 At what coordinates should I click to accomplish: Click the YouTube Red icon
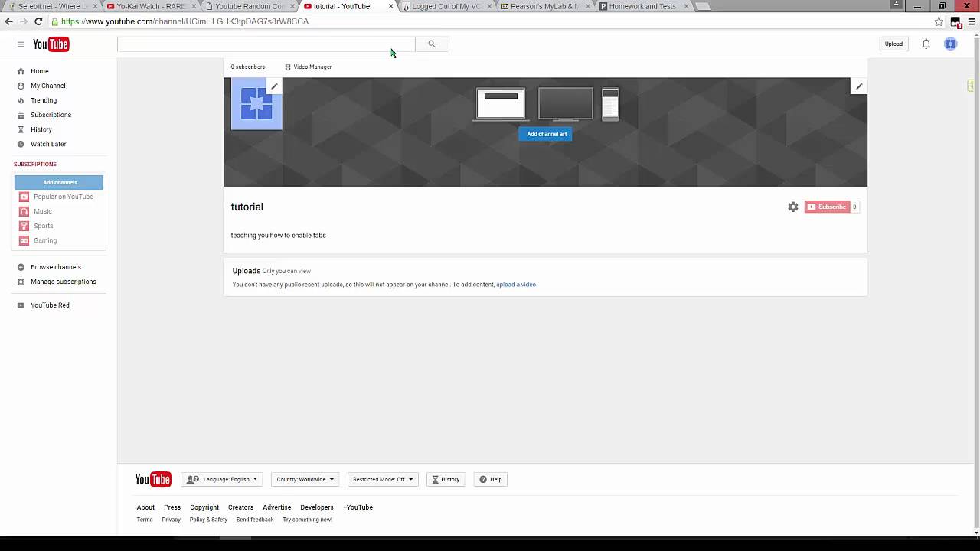coord(21,305)
